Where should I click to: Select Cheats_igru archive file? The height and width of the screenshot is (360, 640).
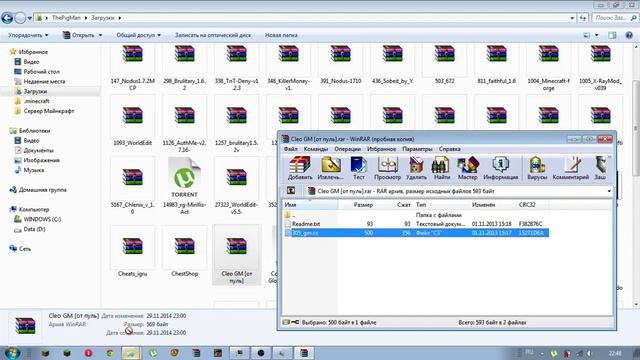(133, 252)
